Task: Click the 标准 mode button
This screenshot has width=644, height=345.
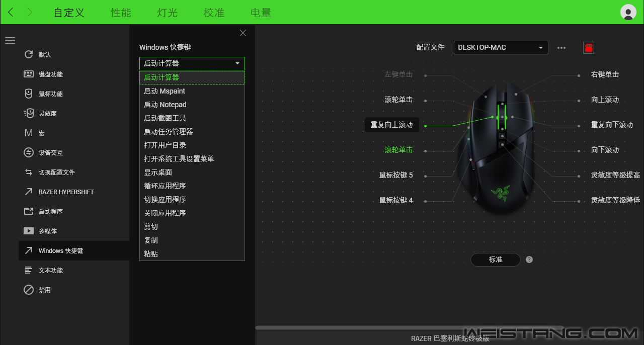Action: click(495, 260)
